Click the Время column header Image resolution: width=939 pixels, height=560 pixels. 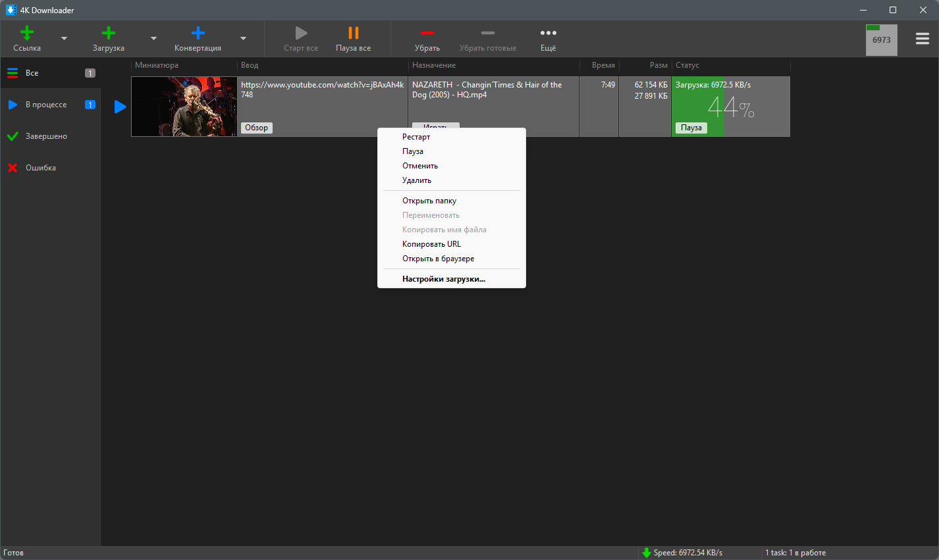[x=599, y=65]
